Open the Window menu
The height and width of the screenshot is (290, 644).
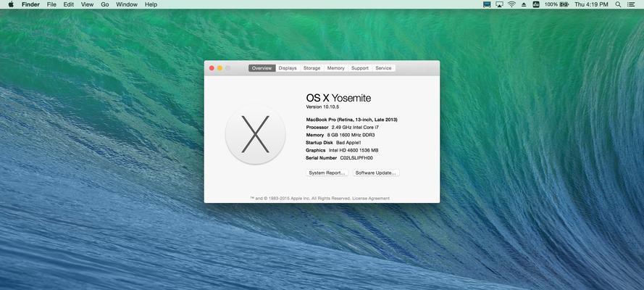(127, 4)
